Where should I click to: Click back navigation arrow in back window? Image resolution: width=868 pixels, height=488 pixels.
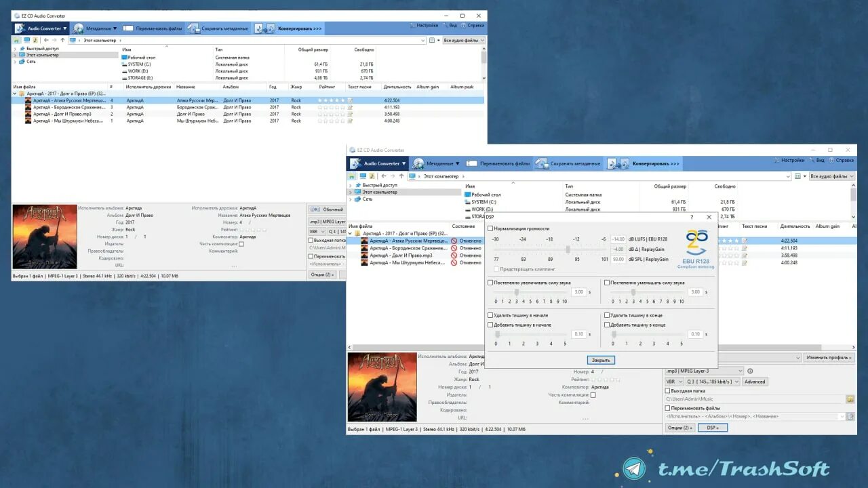(x=46, y=40)
